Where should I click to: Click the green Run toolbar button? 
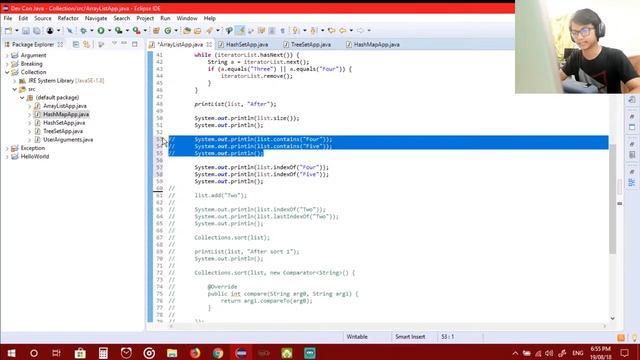(100, 30)
